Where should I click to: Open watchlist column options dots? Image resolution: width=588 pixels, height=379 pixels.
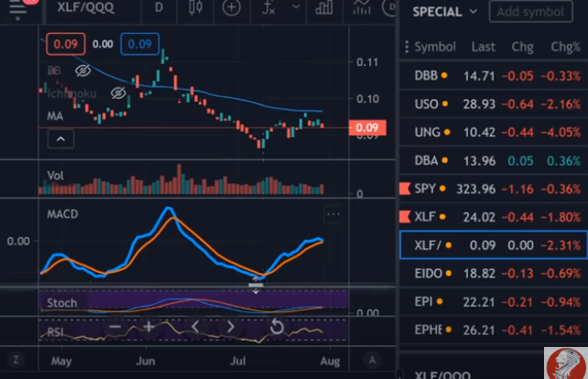(x=407, y=47)
